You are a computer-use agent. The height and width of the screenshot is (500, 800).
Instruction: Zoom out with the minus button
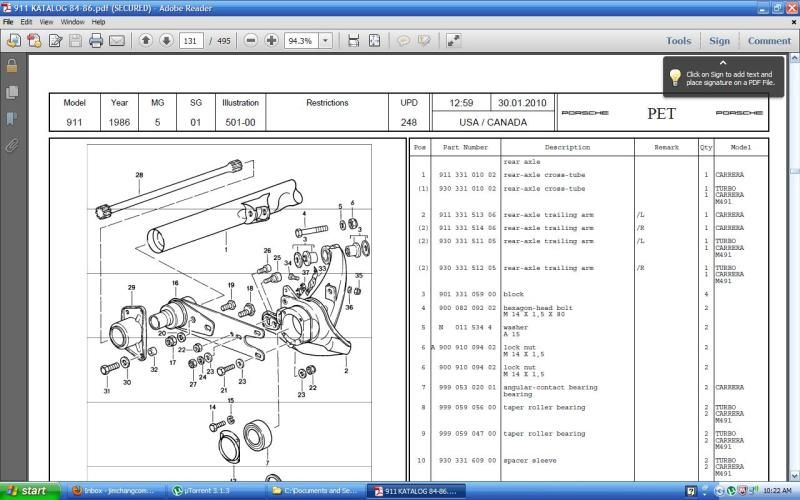(x=251, y=40)
